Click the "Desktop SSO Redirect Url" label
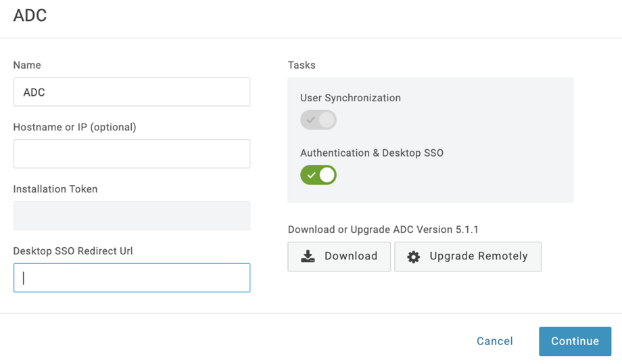Image resolution: width=622 pixels, height=364 pixels. click(72, 251)
